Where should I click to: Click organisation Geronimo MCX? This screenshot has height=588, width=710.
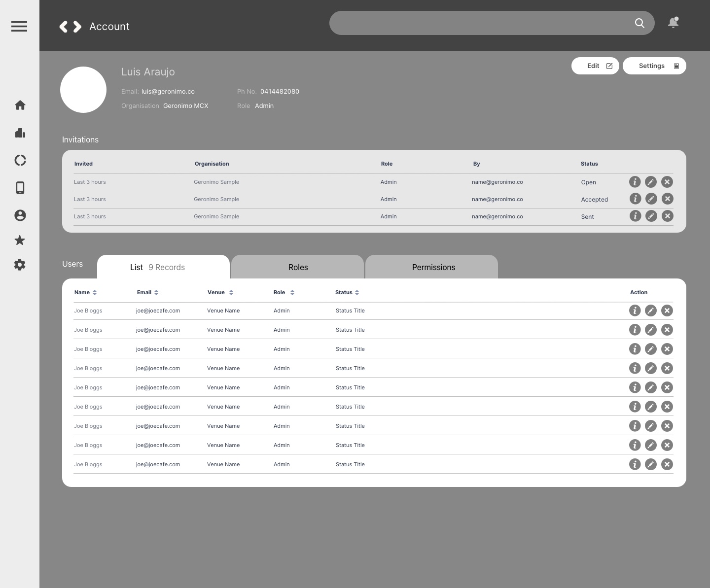pyautogui.click(x=186, y=106)
